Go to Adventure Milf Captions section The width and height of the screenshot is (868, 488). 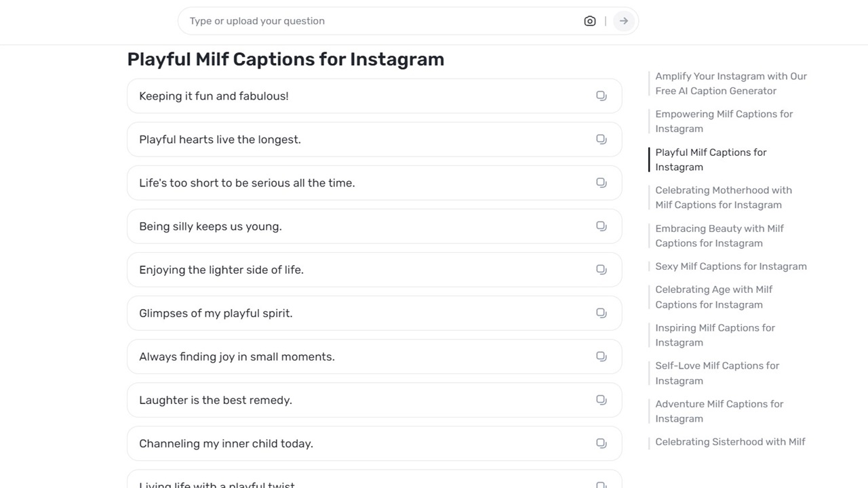coord(719,411)
